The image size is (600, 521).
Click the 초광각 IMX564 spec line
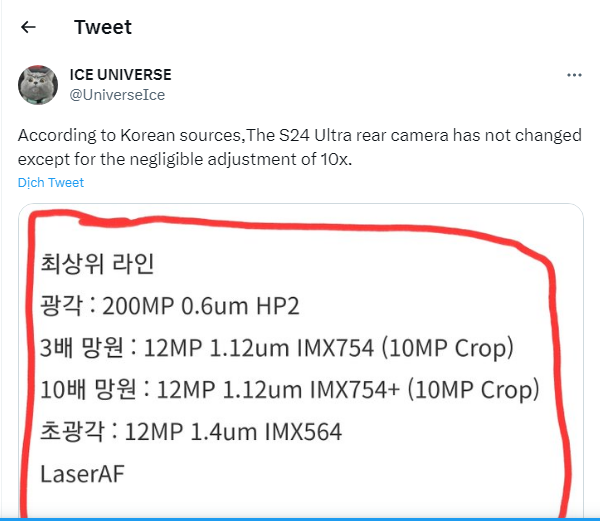point(191,431)
